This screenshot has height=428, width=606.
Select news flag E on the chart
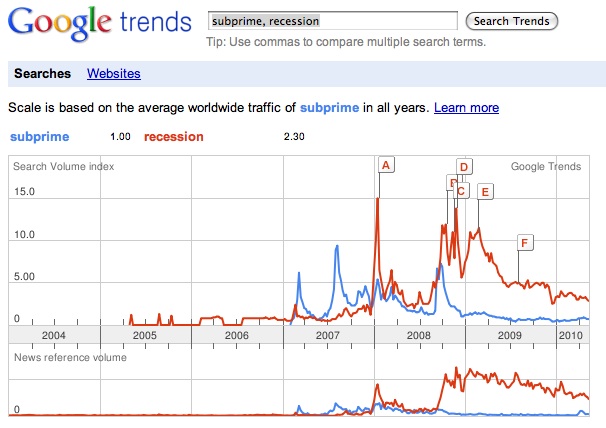pos(484,191)
